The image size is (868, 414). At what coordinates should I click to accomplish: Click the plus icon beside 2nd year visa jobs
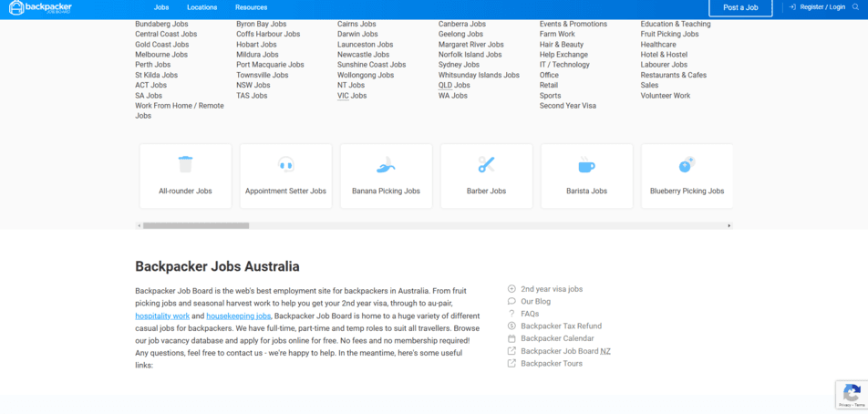pyautogui.click(x=511, y=289)
